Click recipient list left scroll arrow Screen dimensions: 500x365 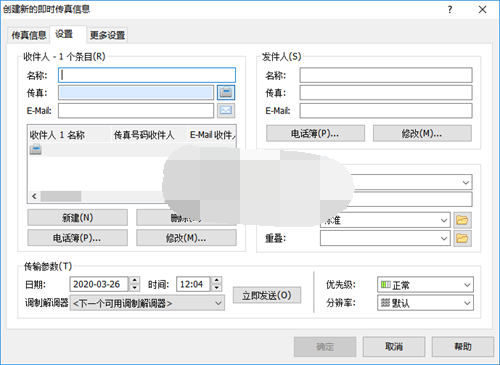point(34,196)
